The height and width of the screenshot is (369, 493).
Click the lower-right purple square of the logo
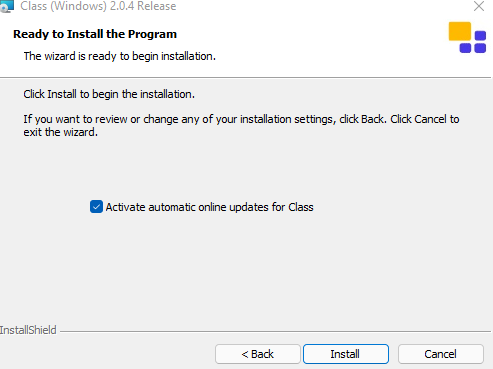click(x=480, y=48)
